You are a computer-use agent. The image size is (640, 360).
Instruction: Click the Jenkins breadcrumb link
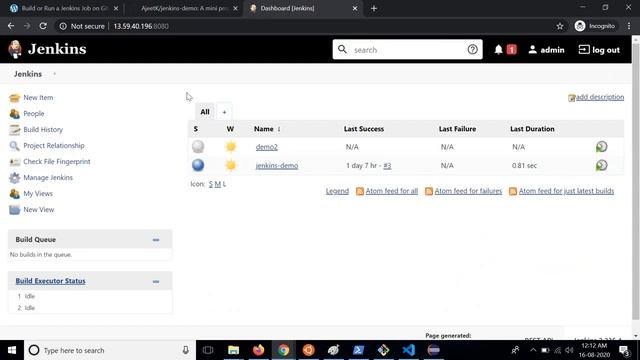(x=28, y=74)
